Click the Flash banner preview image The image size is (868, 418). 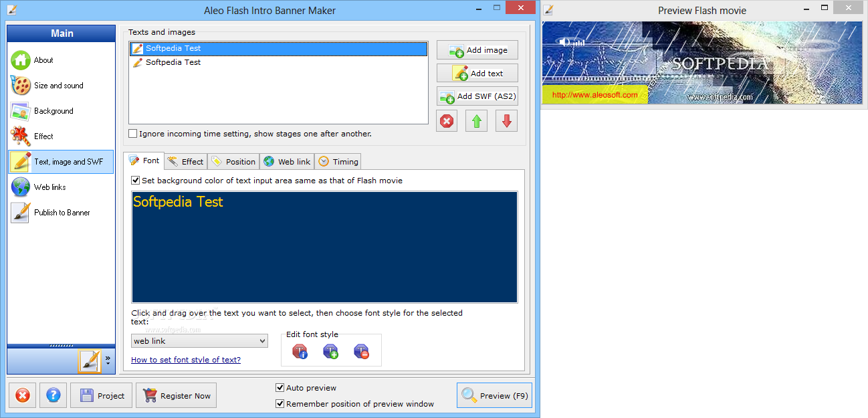click(702, 63)
